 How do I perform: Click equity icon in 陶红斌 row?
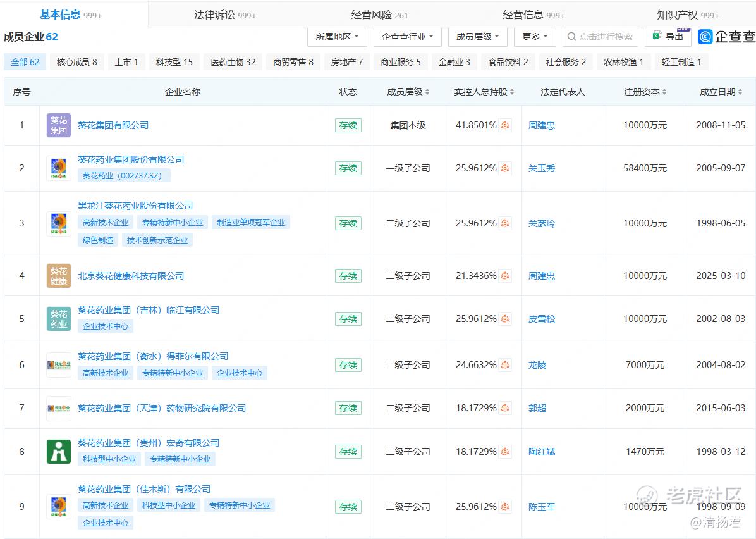tap(505, 452)
